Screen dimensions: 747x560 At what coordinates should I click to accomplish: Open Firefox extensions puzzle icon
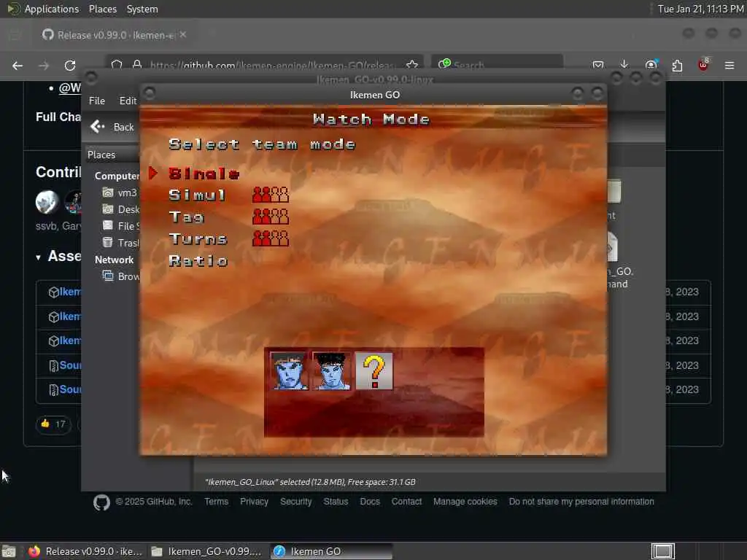677,65
